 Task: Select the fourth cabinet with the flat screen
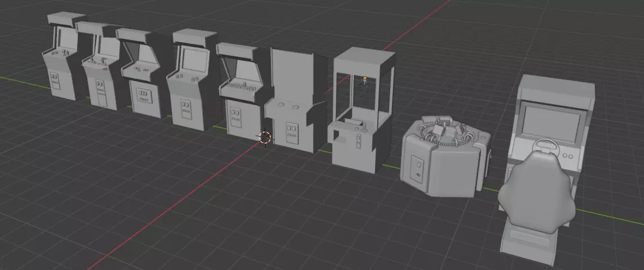click(x=192, y=79)
